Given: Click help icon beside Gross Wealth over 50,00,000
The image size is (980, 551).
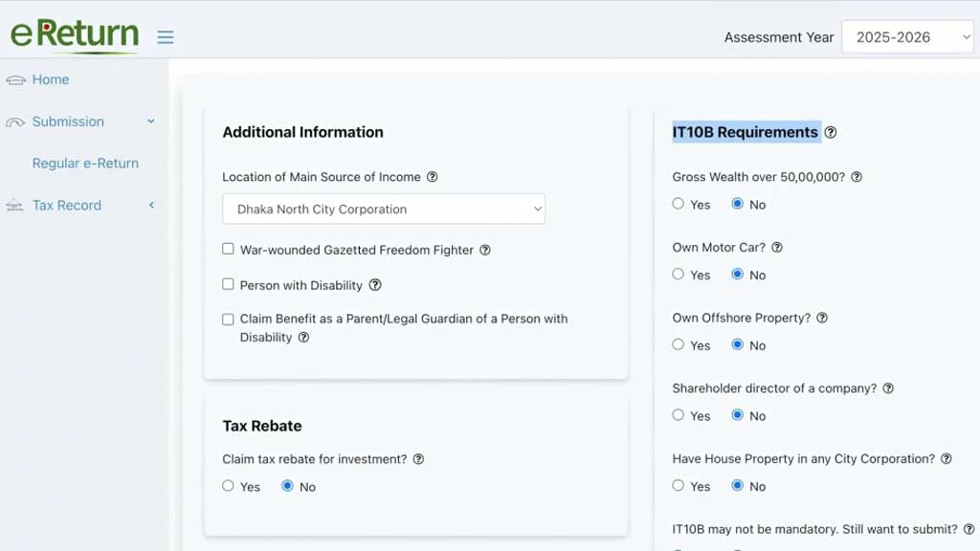Looking at the screenshot, I should pyautogui.click(x=857, y=177).
